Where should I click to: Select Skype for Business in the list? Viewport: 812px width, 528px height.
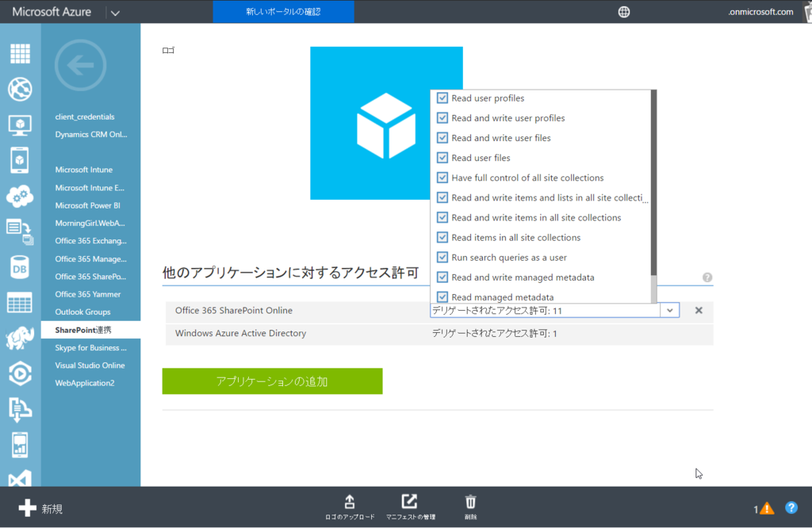click(x=90, y=347)
